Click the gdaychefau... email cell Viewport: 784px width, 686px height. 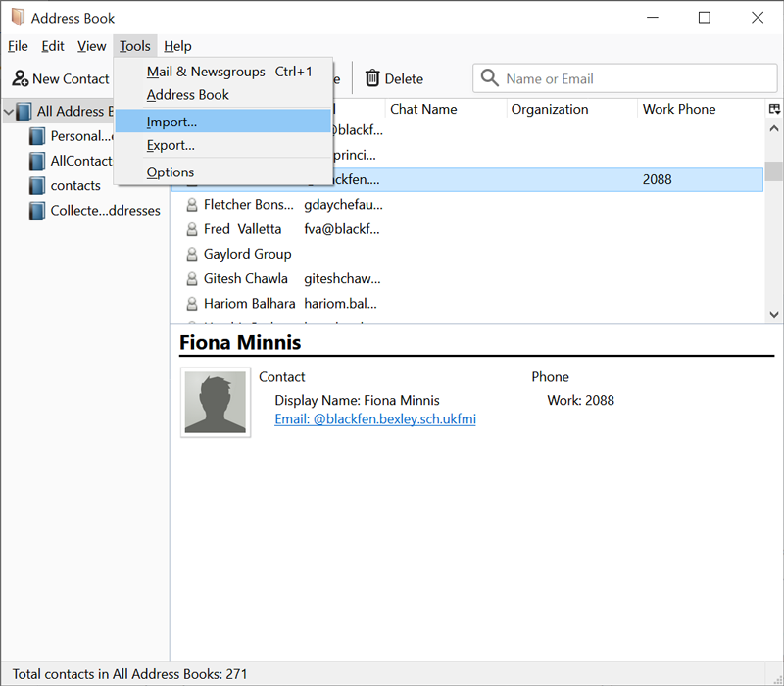coord(344,204)
